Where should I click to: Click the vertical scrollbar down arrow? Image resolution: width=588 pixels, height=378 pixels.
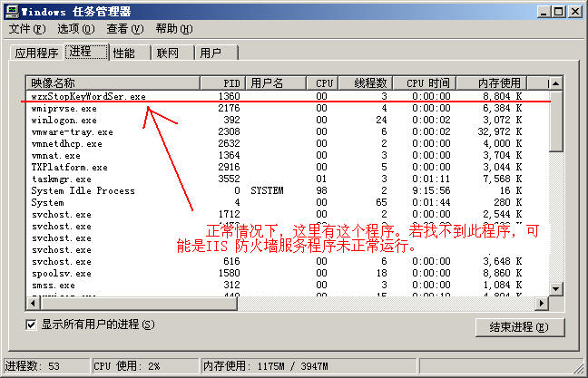point(555,289)
